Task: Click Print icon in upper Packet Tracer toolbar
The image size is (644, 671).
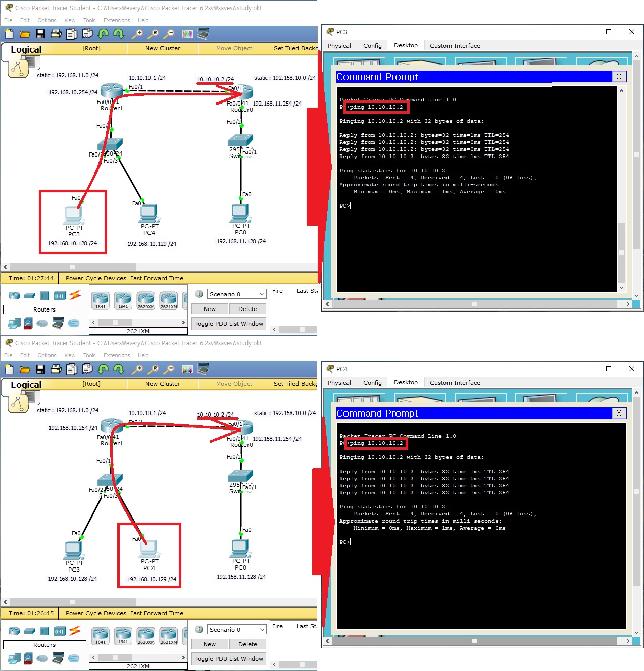Action: click(56, 34)
